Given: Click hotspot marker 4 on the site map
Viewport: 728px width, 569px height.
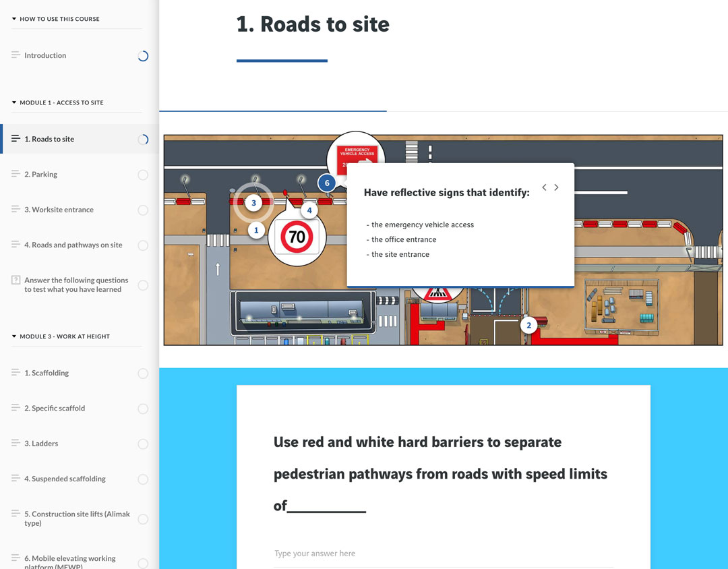Looking at the screenshot, I should click(x=309, y=210).
